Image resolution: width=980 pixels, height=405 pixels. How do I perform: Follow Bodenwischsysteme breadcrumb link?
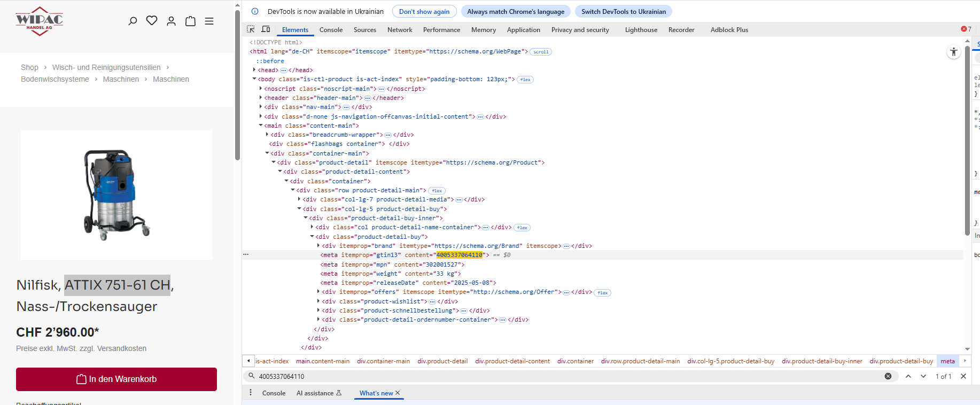[55, 79]
